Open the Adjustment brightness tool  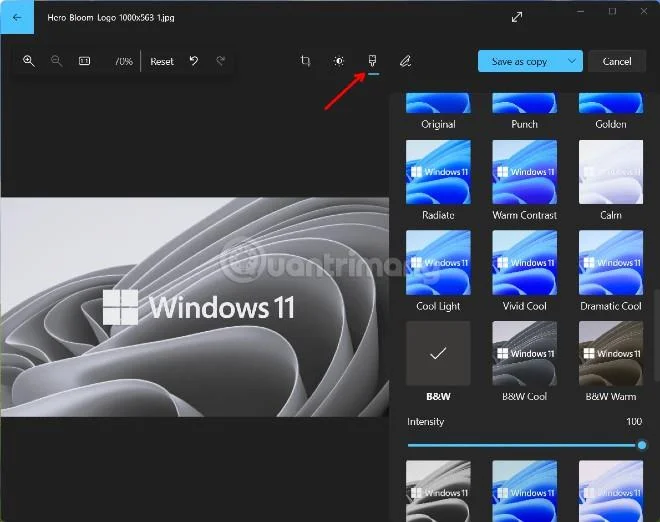pyautogui.click(x=339, y=61)
